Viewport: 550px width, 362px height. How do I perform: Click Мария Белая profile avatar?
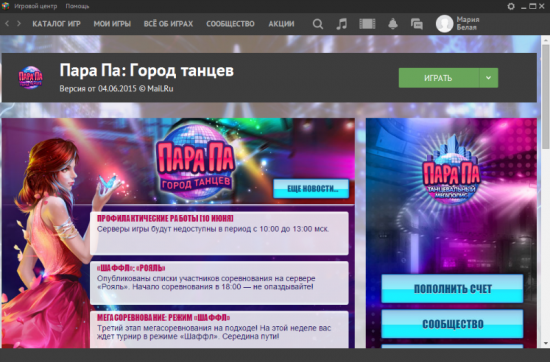(444, 24)
